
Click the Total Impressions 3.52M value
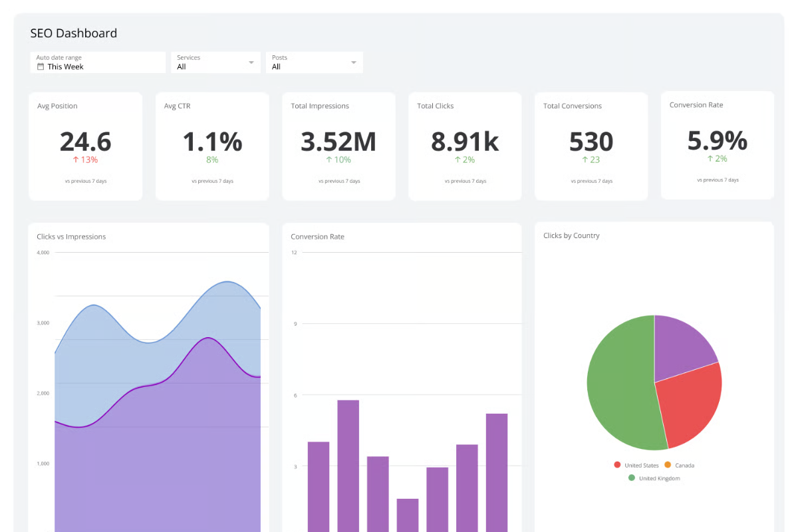(338, 140)
